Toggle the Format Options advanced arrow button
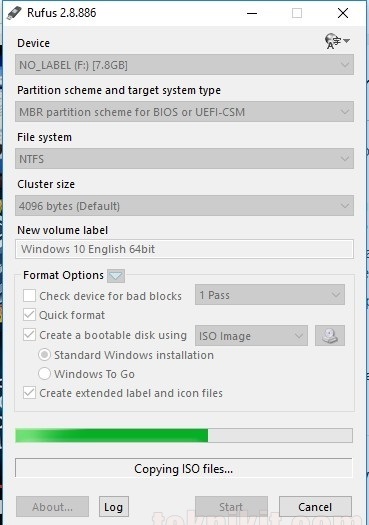The height and width of the screenshot is (525, 369). click(x=116, y=276)
